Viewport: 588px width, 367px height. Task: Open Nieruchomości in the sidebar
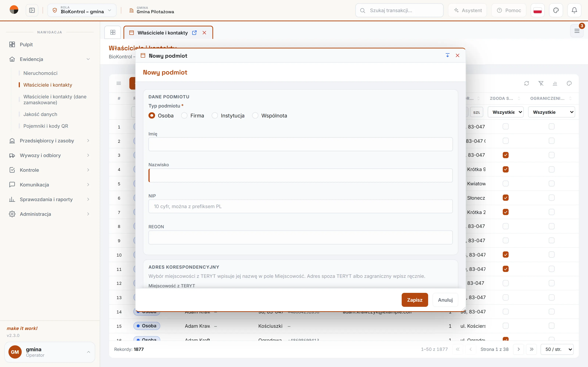(40, 73)
